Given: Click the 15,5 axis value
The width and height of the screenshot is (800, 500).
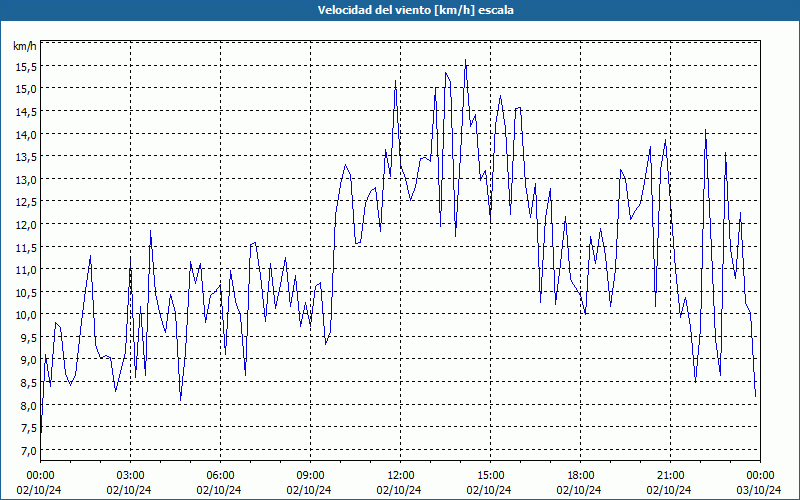Looking at the screenshot, I should pyautogui.click(x=27, y=66).
